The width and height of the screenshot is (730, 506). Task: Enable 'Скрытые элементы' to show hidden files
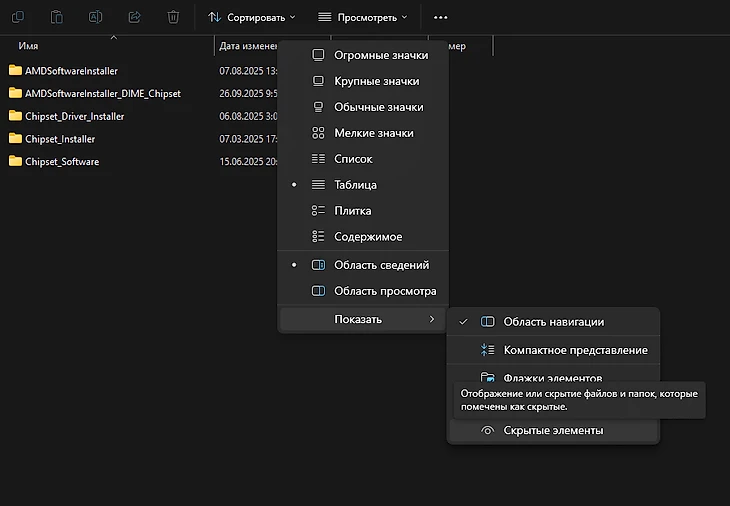tap(553, 430)
